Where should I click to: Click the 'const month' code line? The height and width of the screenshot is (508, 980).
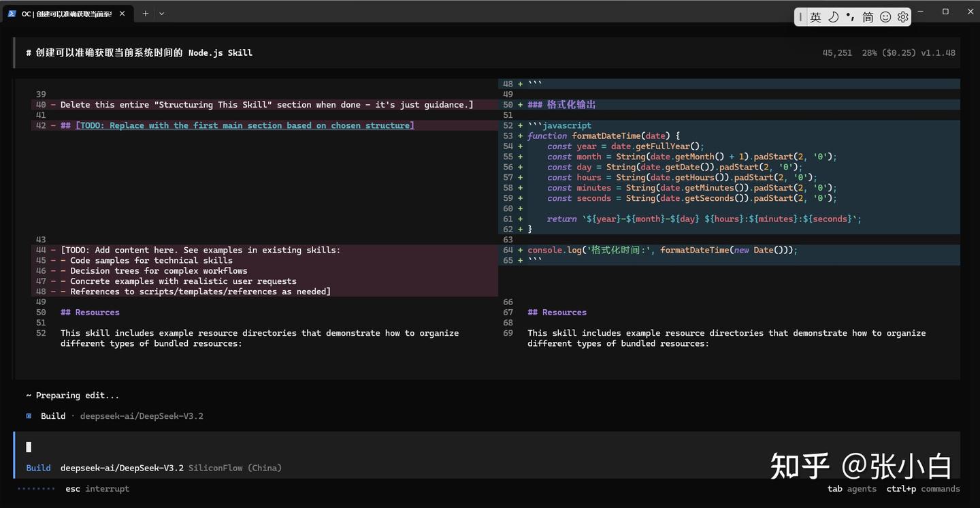pyautogui.click(x=691, y=157)
